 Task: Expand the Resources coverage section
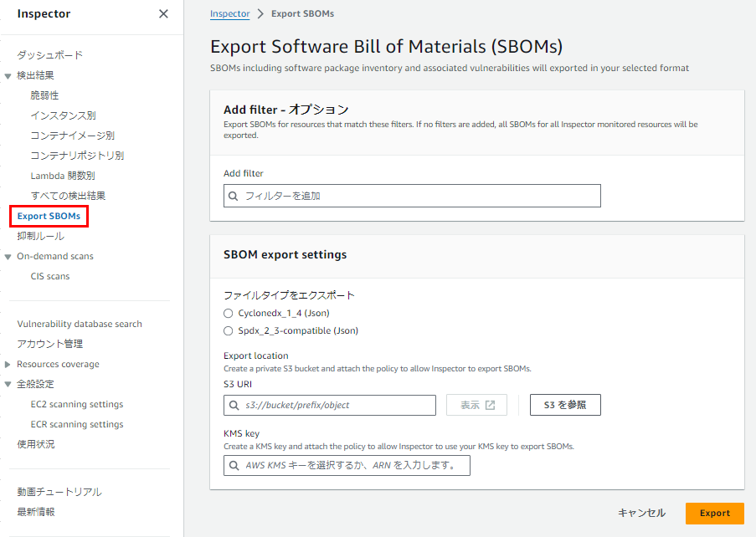coord(8,365)
